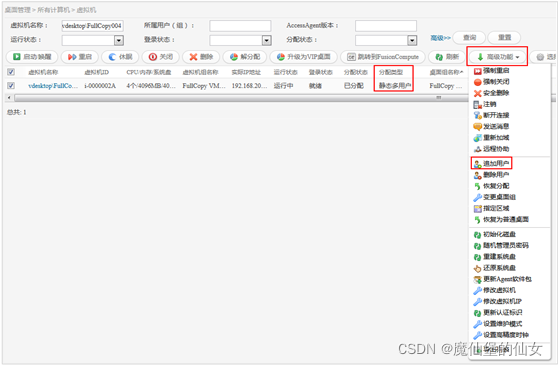
Task: Choose 设置维护模式 maintenance mode item
Action: [x=498, y=324]
